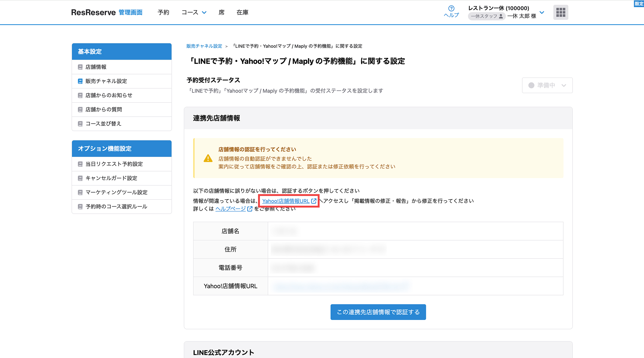Go to 店舗情報 in sidebar
Image resolution: width=644 pixels, height=358 pixels.
pos(122,67)
